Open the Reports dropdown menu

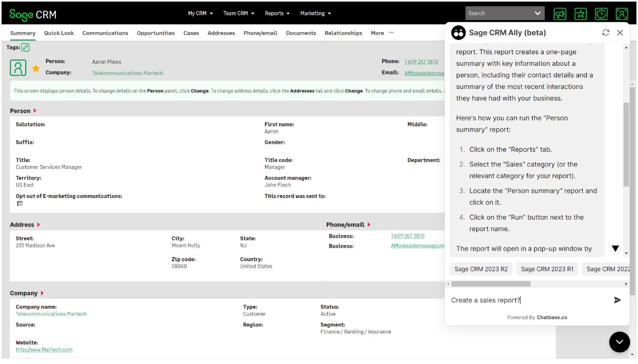(x=277, y=13)
